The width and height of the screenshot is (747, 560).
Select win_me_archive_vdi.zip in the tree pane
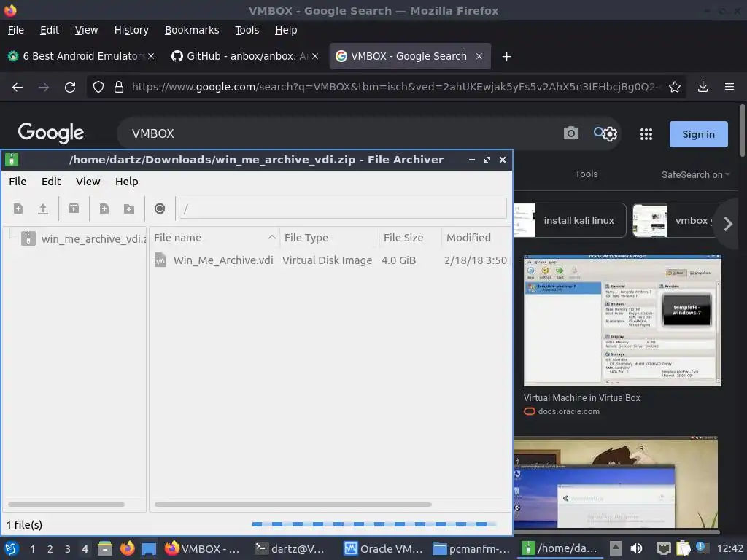pos(83,238)
